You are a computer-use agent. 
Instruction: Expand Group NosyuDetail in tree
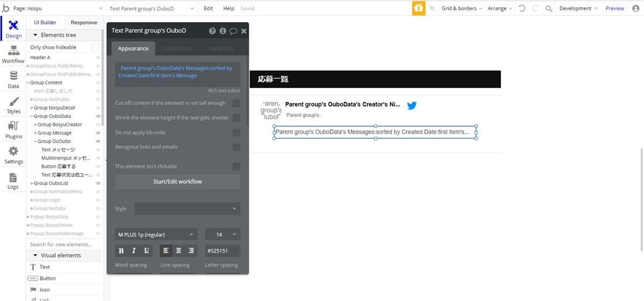click(x=32, y=107)
